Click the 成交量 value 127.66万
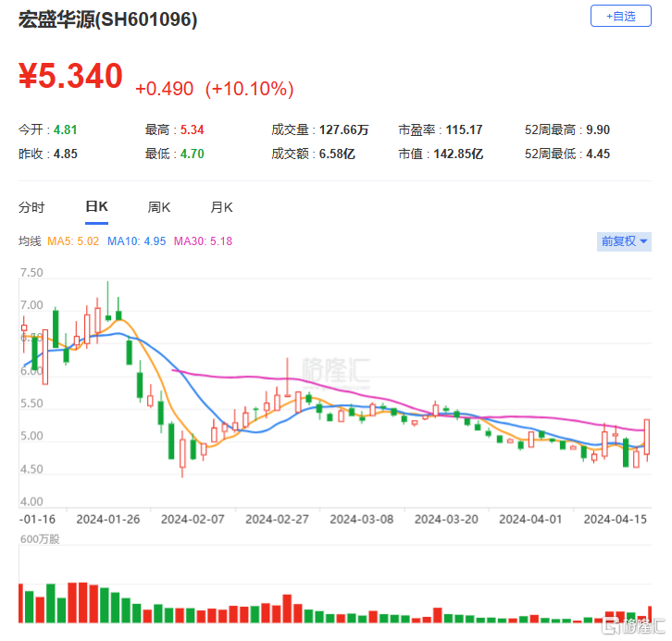The height and width of the screenshot is (641, 672). tap(343, 129)
